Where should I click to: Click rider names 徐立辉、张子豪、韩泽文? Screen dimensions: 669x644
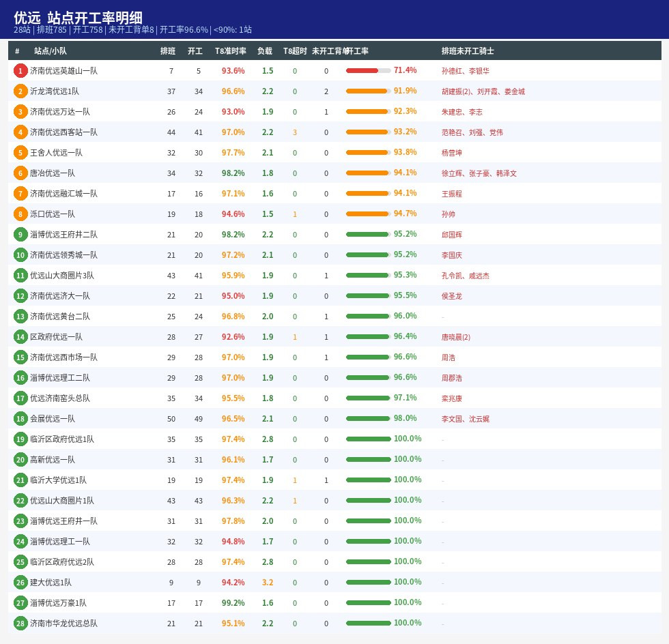(x=479, y=173)
